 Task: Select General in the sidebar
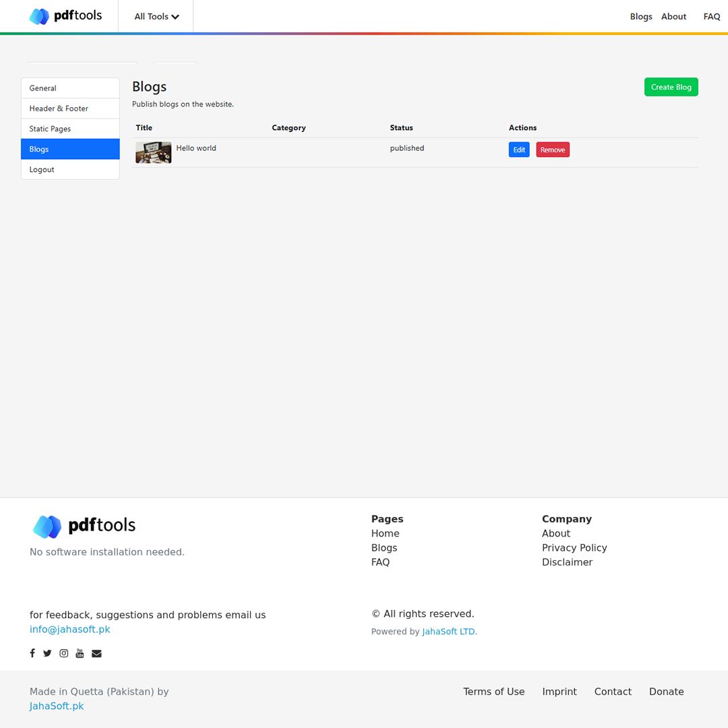pyautogui.click(x=70, y=88)
